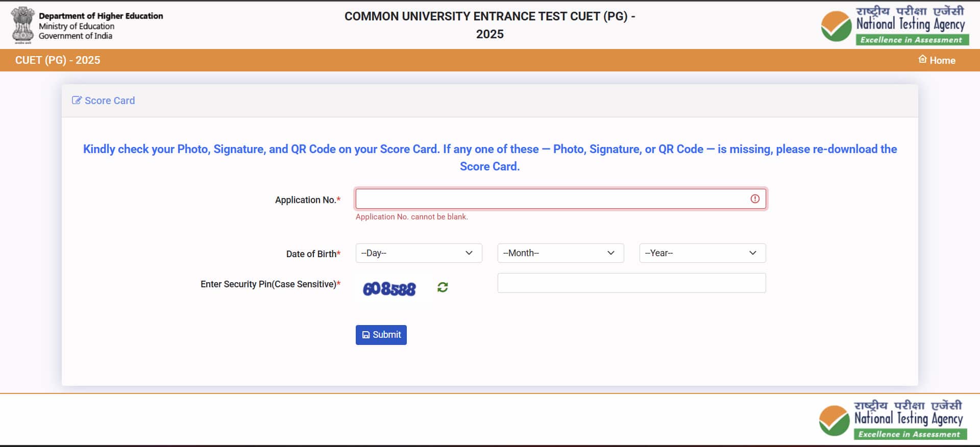Select CUET (PG) - 2025 in orange bar
The image size is (980, 447).
pos(58,60)
